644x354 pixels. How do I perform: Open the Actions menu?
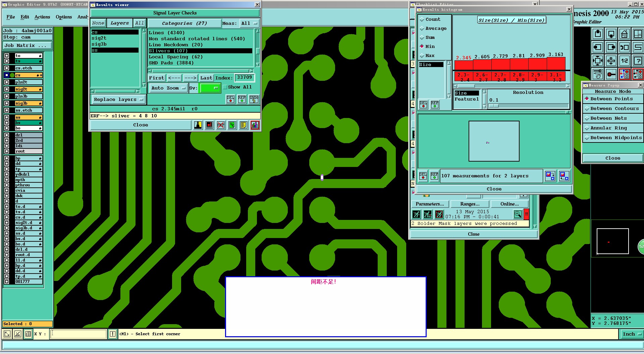[42, 17]
